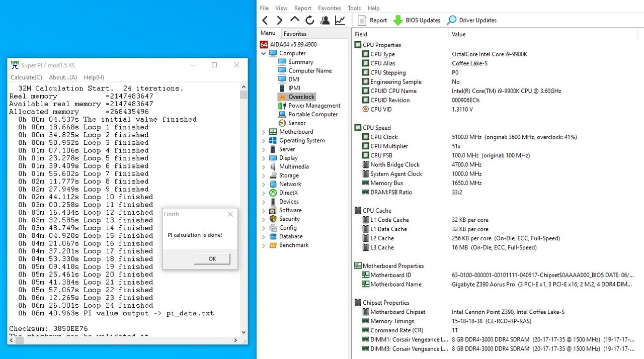The width and height of the screenshot is (644, 359).
Task: Select the CPU Multiplier row
Action: click(x=498, y=146)
